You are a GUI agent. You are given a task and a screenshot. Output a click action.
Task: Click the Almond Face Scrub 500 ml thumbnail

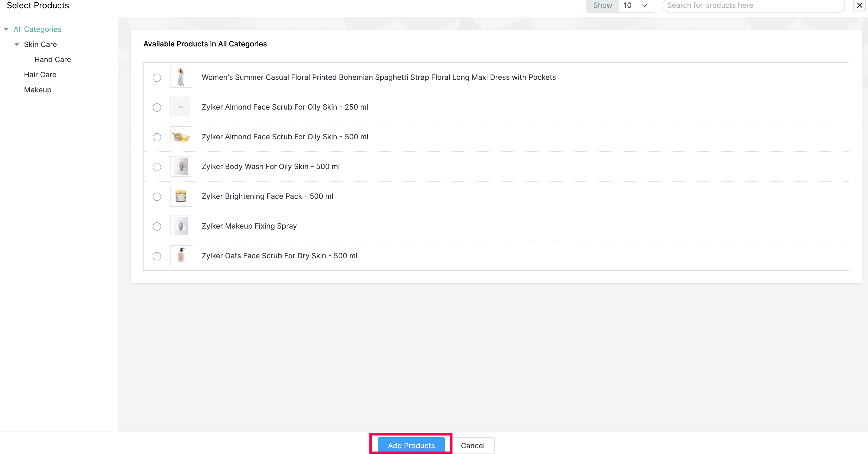181,137
